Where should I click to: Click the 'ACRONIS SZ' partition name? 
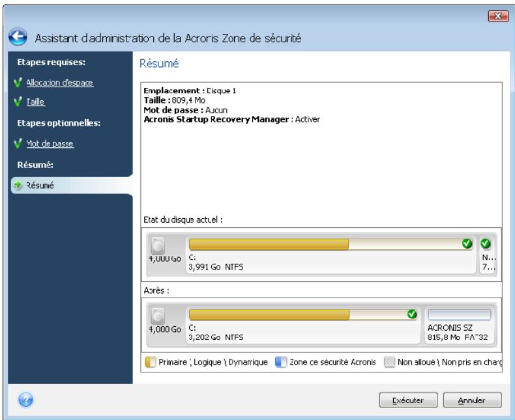450,328
